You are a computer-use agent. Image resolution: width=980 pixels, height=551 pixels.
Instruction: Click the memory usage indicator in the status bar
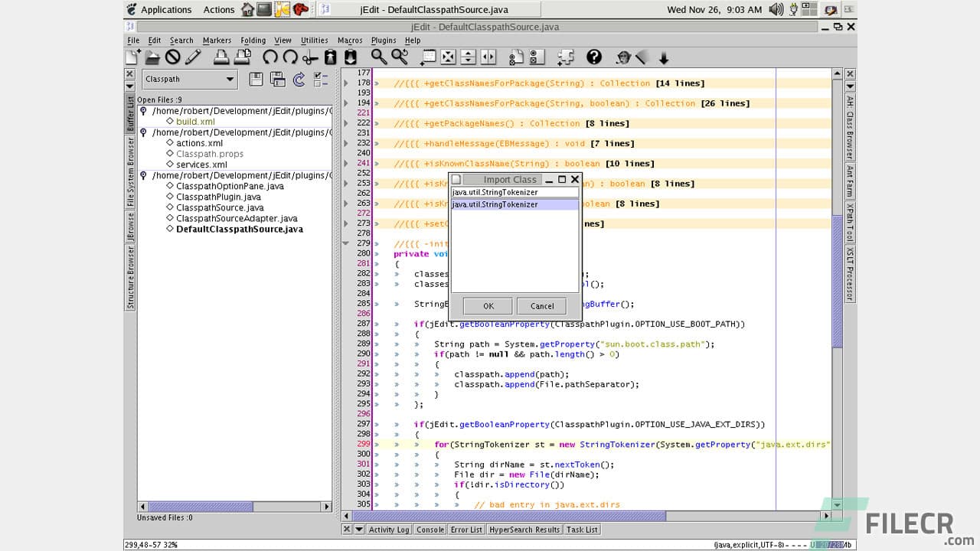coord(829,545)
